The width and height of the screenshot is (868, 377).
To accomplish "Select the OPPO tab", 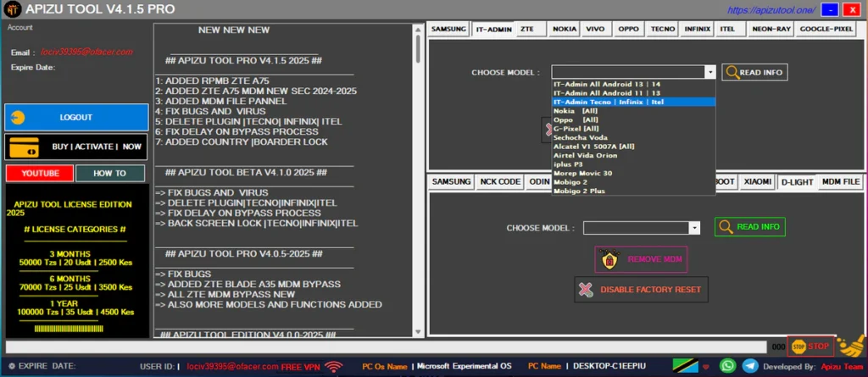I will tap(628, 29).
